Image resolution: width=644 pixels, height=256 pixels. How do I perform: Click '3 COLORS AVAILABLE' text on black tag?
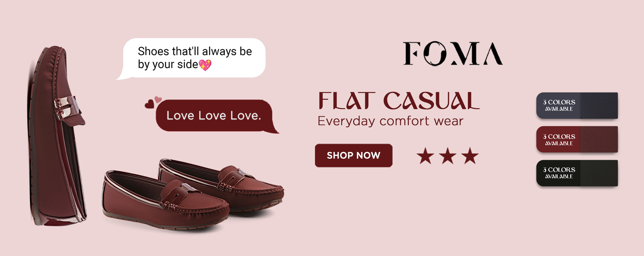(559, 173)
